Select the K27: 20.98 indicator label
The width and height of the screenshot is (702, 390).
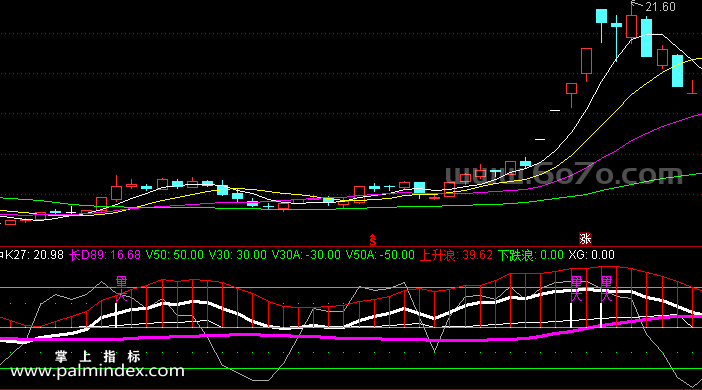coord(32,255)
